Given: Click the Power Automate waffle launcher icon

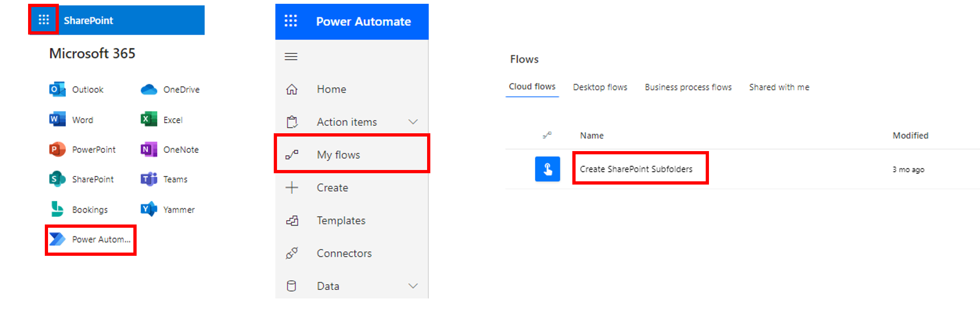Looking at the screenshot, I should tap(291, 21).
